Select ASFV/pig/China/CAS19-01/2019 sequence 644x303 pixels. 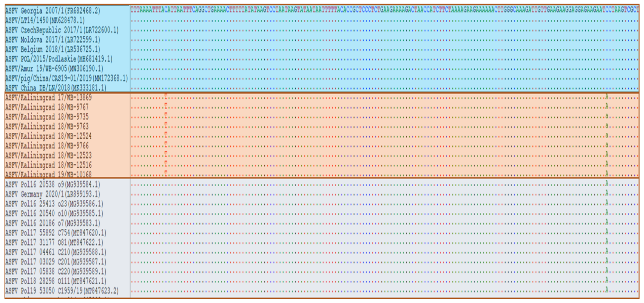66,78
